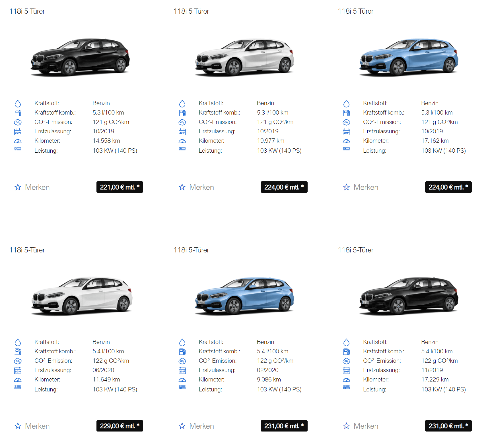Open the 118i 5-Türer title of the 19.977 km car
Image resolution: width=490 pixels, height=448 pixels.
[x=191, y=11]
